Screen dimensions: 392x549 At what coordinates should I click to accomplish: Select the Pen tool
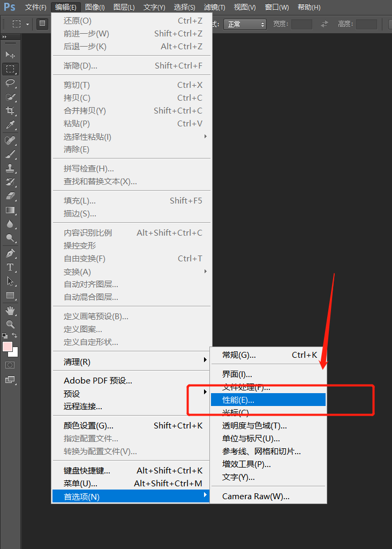[10, 253]
